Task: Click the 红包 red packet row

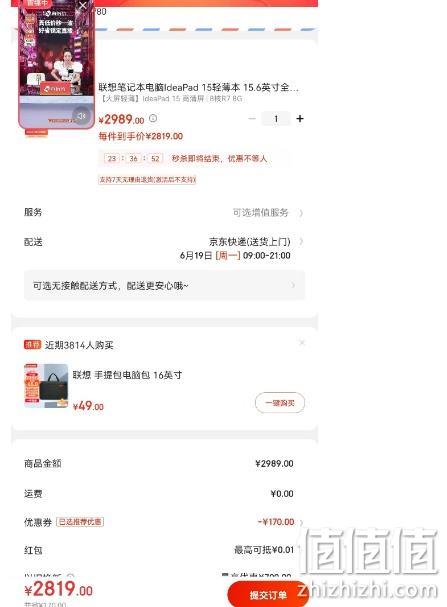Action: [x=159, y=550]
